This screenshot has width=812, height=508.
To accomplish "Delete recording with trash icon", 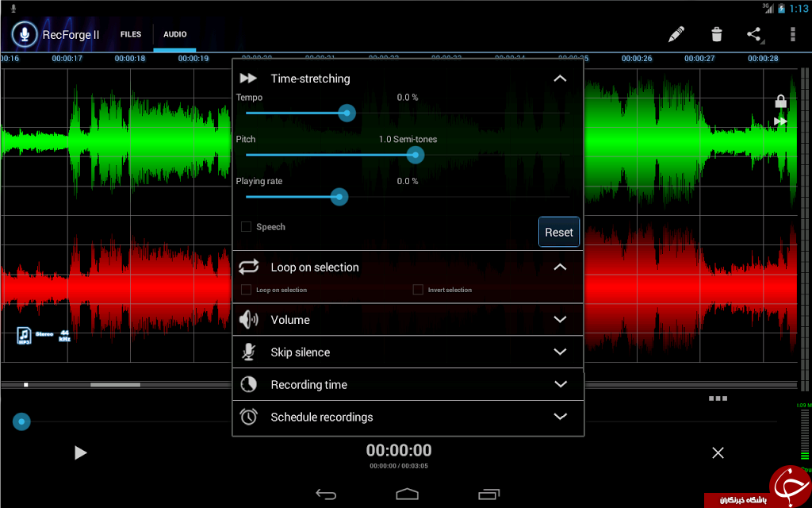I will [717, 34].
